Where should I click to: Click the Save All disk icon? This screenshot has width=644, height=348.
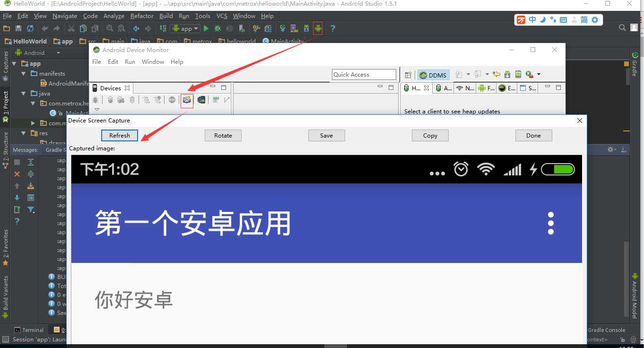point(18,28)
